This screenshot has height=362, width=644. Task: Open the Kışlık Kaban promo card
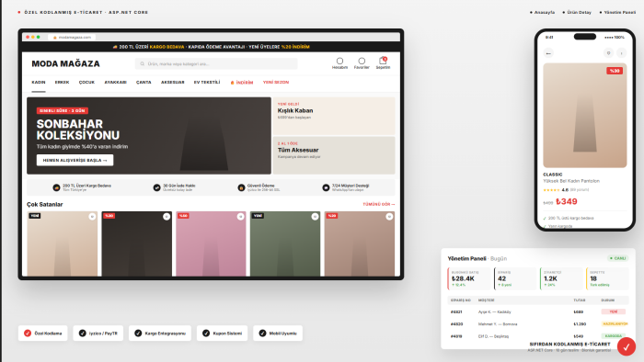click(x=334, y=116)
